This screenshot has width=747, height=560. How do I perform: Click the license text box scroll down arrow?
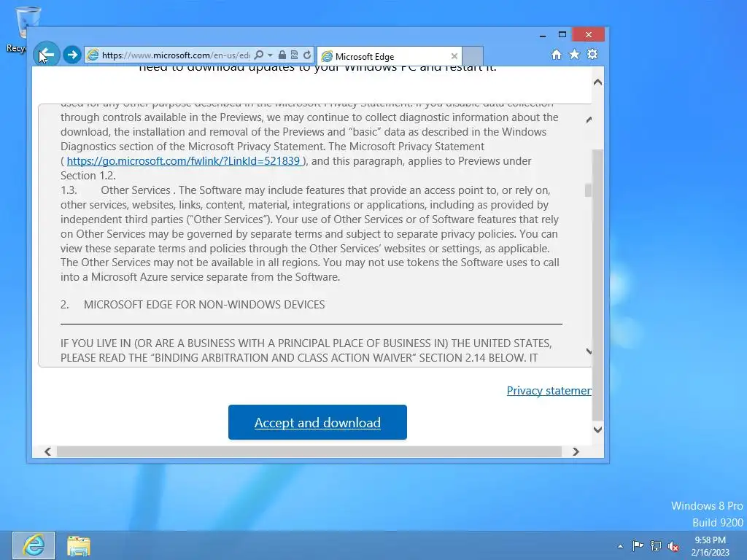tap(589, 351)
